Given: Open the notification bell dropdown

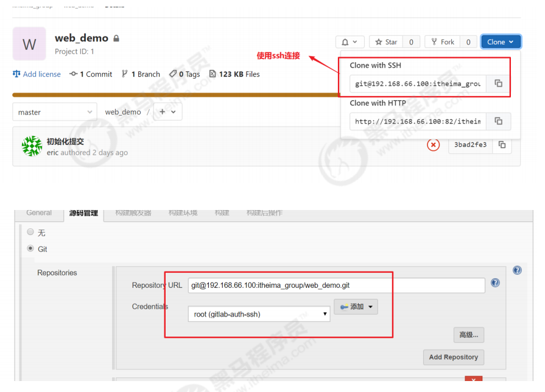Looking at the screenshot, I should pyautogui.click(x=350, y=42).
